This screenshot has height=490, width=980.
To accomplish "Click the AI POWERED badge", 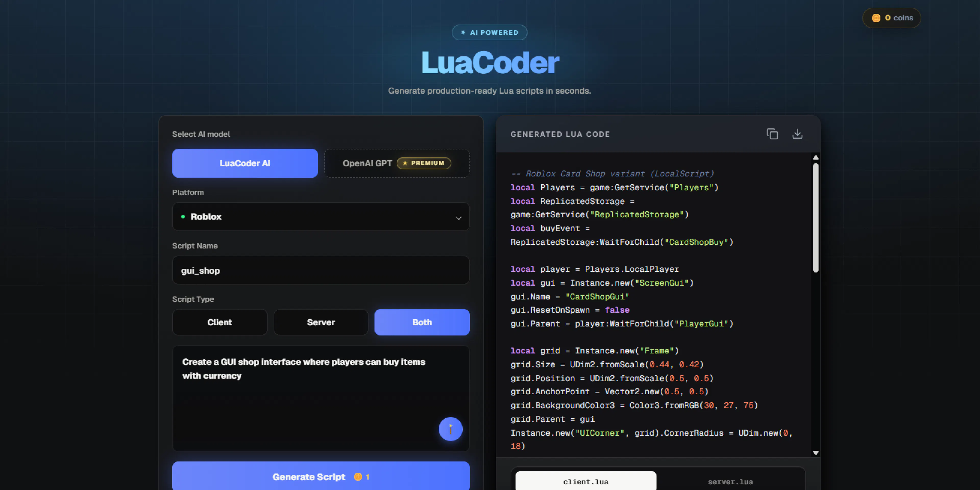I will click(489, 32).
